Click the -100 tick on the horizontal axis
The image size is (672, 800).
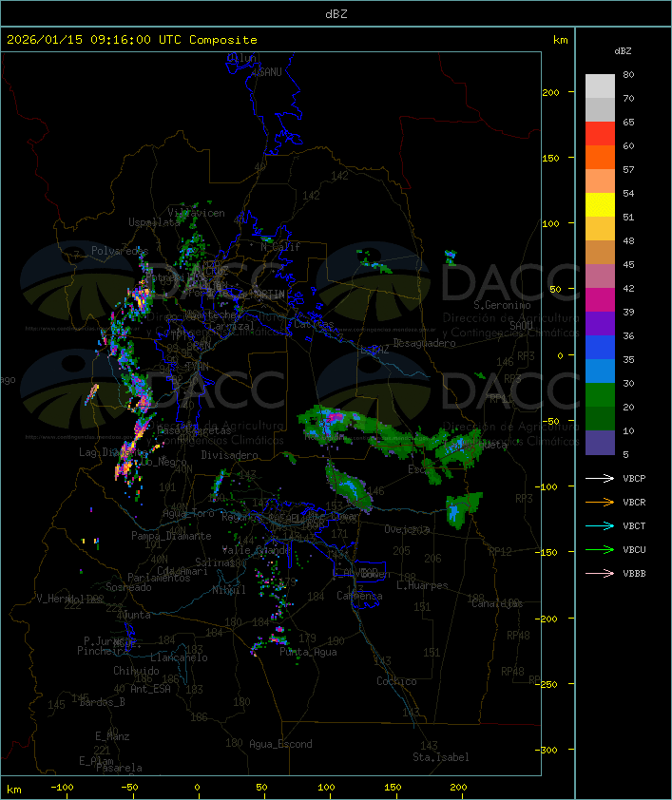[x=62, y=788]
